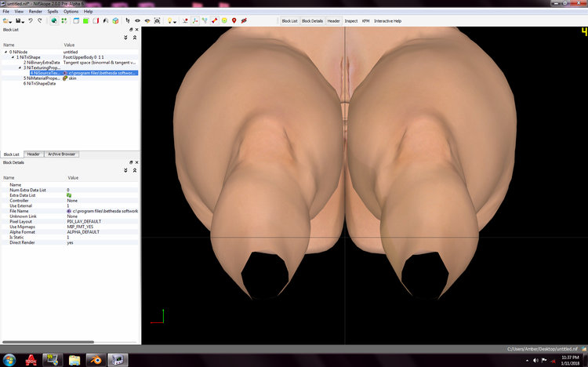Click the eye with orange highlight icon
Image resolution: width=588 pixels, height=367 pixels.
coord(147,21)
